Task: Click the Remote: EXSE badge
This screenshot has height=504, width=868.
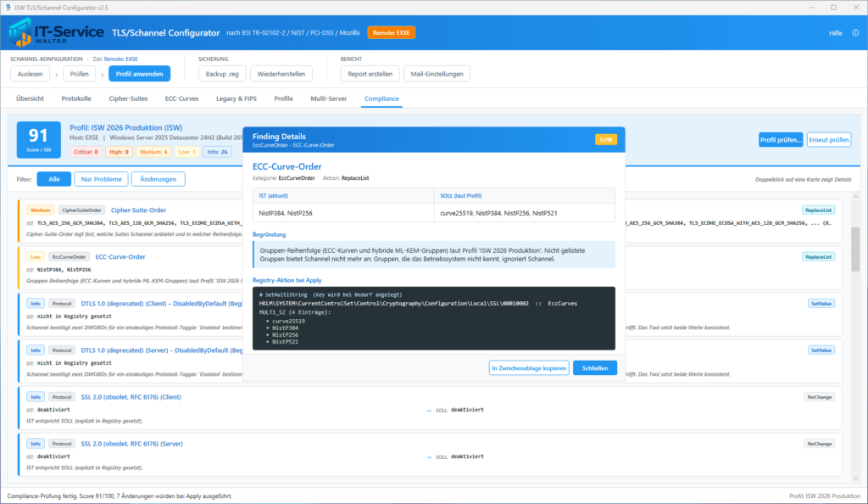Action: point(391,33)
